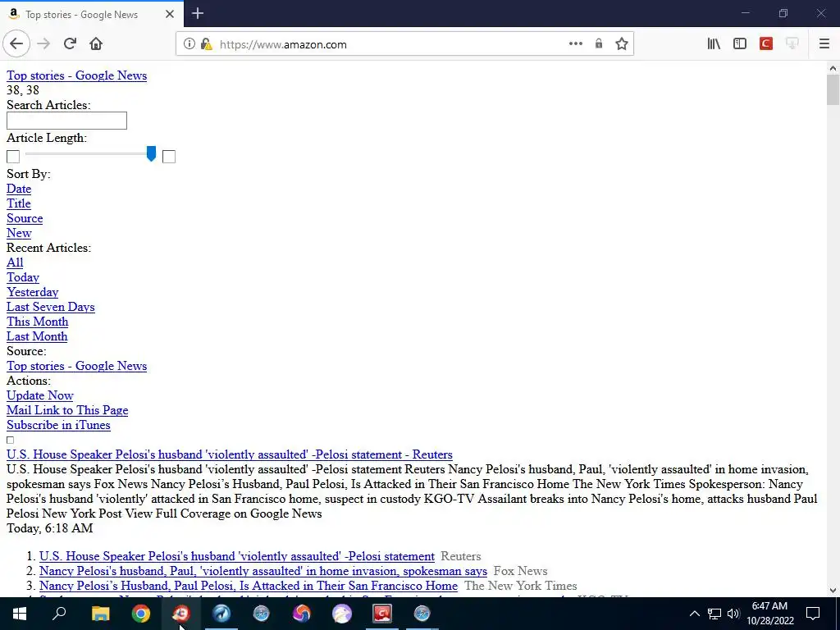The width and height of the screenshot is (840, 630).
Task: Toggle the Firefox sidebar view
Action: pos(740,44)
